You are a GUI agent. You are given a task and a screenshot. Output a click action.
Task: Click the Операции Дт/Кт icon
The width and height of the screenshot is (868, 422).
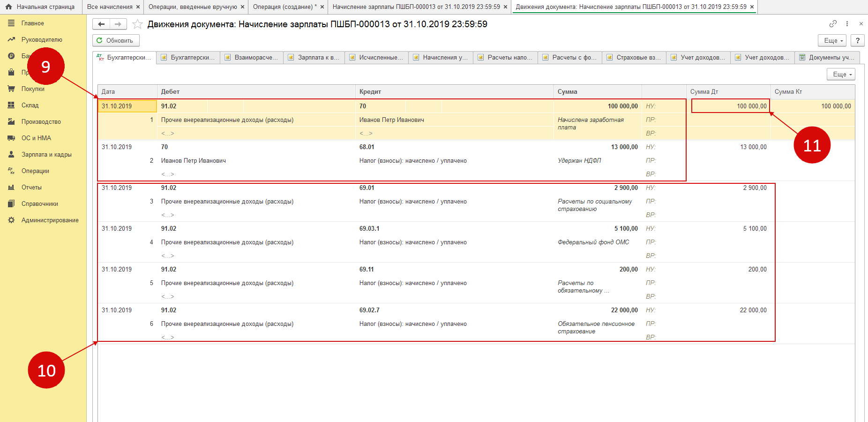point(11,171)
